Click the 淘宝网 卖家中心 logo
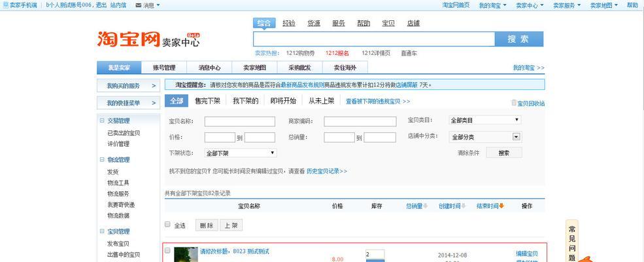Screen dimensions: 644x262 pos(148,39)
